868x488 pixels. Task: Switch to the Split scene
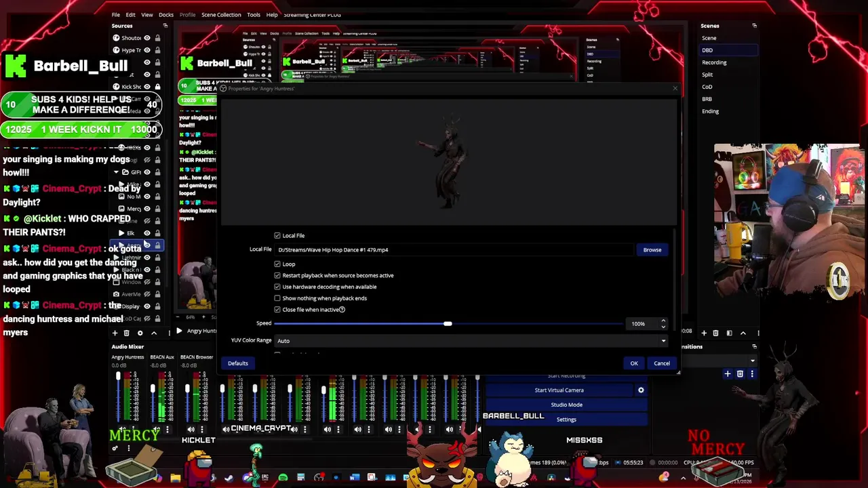[729, 75]
